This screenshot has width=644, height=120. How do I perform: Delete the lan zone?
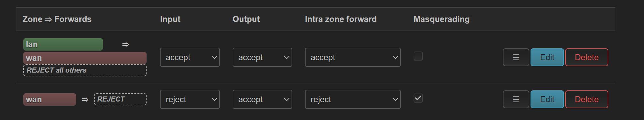587,57
